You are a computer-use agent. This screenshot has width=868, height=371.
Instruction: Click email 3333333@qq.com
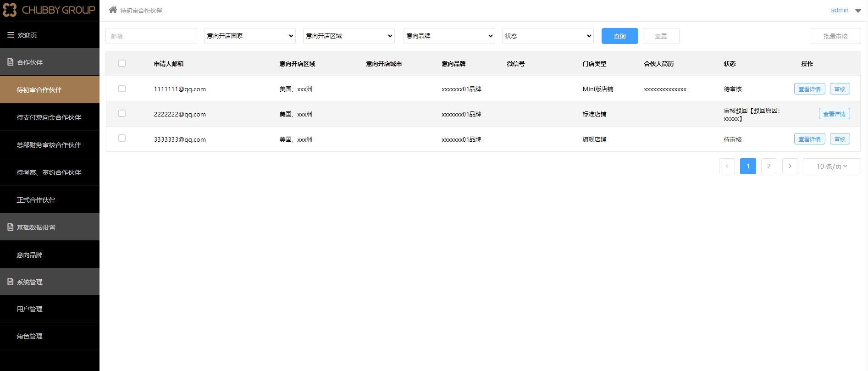(180, 139)
